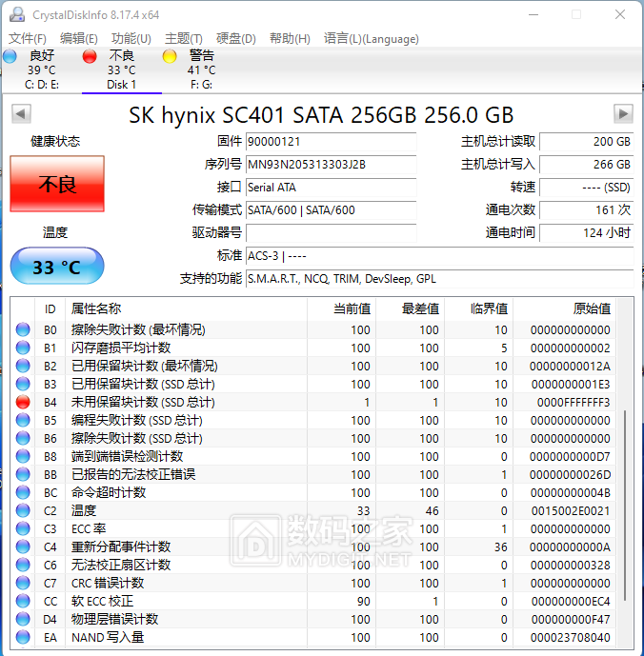Click the 原始值 column header

[564, 308]
